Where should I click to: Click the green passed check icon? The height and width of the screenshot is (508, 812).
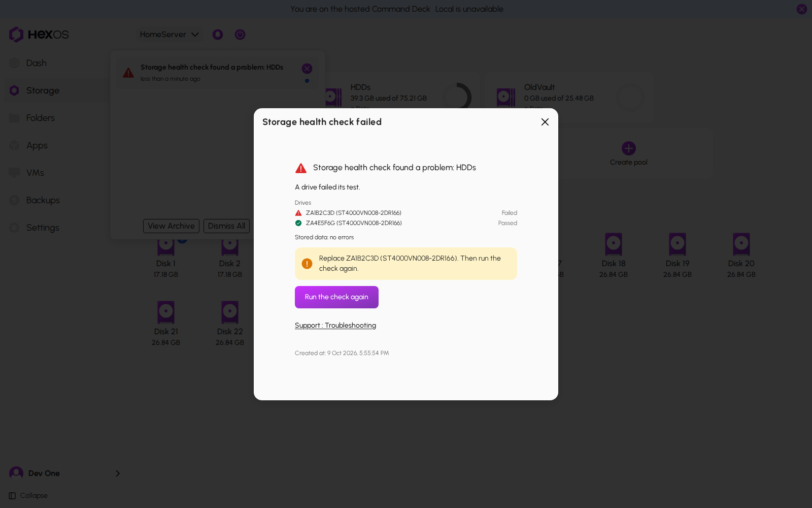coord(298,223)
